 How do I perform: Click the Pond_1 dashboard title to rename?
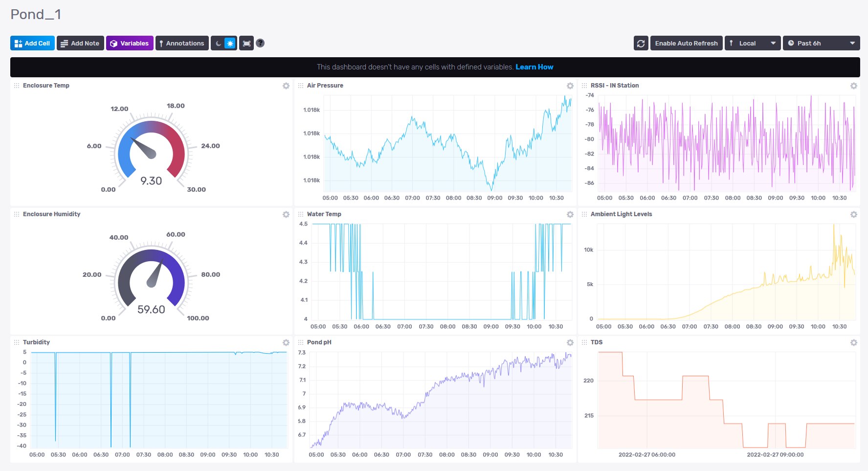click(x=36, y=15)
